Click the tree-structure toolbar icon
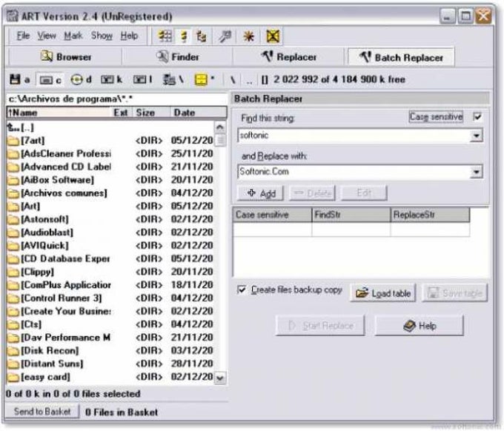 pos(201,36)
